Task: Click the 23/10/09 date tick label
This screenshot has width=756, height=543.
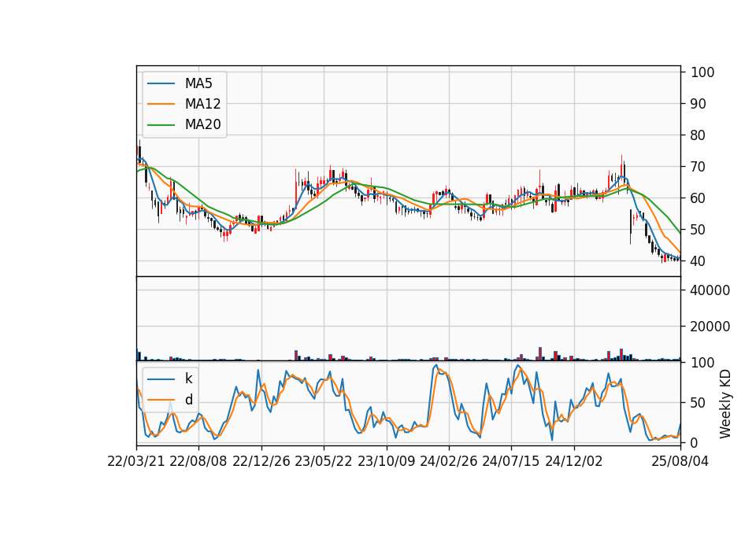Action: (x=386, y=462)
